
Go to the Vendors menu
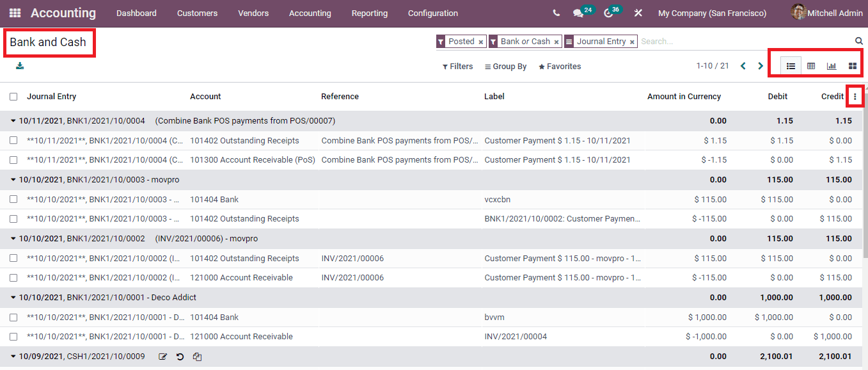(x=253, y=13)
